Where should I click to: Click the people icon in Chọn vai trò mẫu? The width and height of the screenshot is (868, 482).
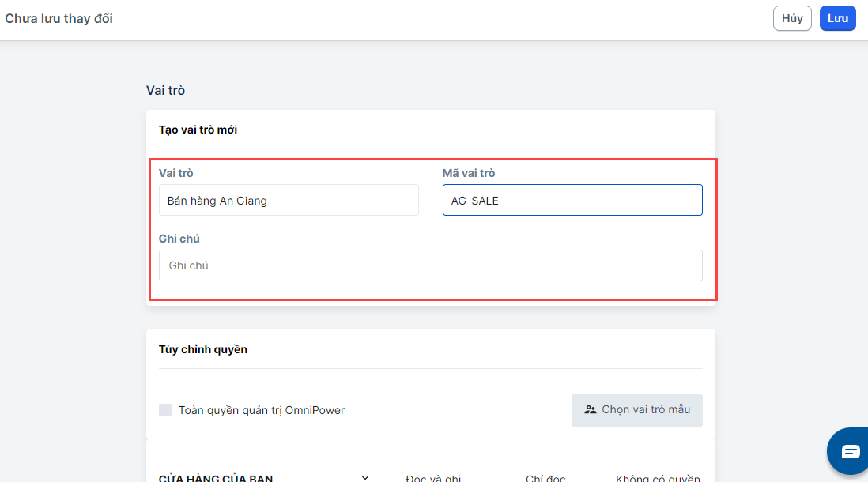tap(590, 410)
